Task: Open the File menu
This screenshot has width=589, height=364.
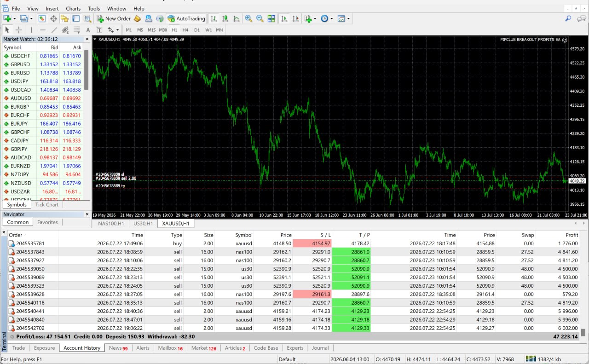Action: point(16,8)
